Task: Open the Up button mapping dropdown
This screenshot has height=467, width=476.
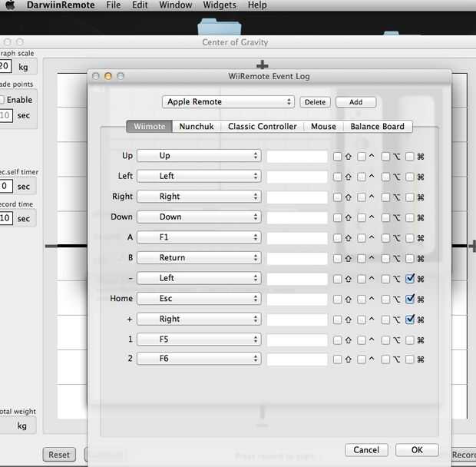Action: (x=199, y=155)
